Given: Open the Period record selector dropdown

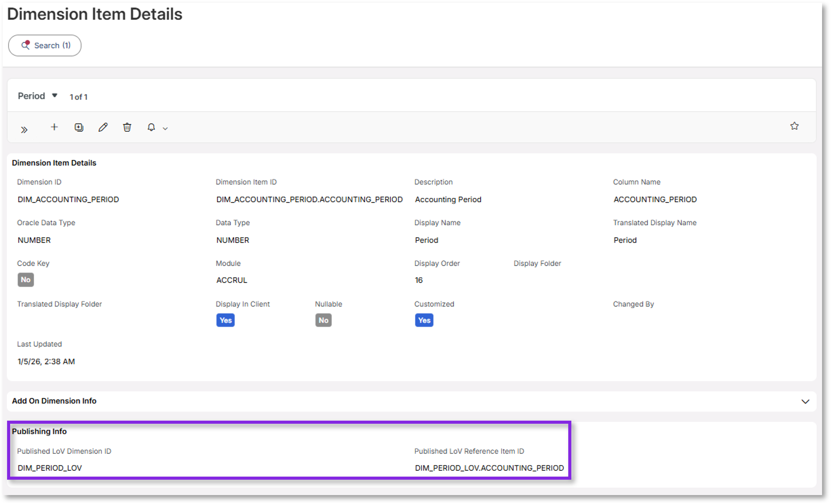Looking at the screenshot, I should (38, 96).
